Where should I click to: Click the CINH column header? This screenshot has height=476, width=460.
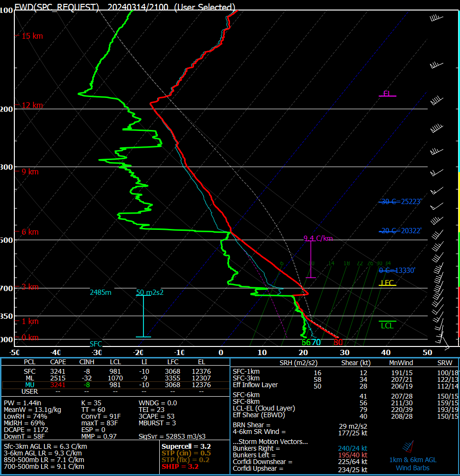pyautogui.click(x=87, y=362)
